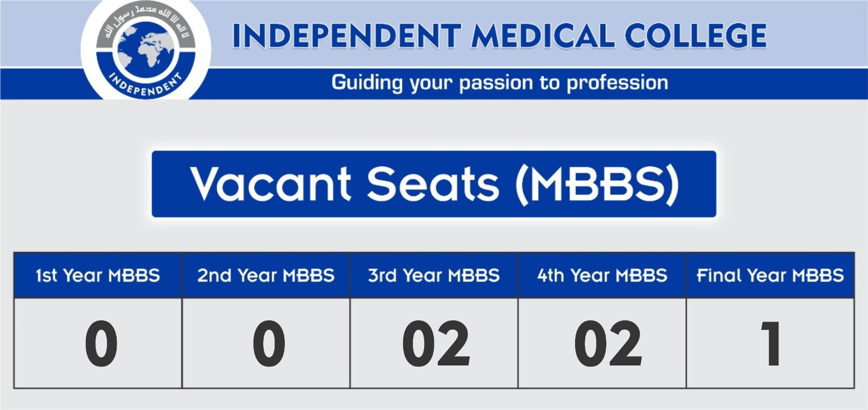Click the word 'Seats' in the blue banner
The image size is (868, 410).
coord(432,184)
